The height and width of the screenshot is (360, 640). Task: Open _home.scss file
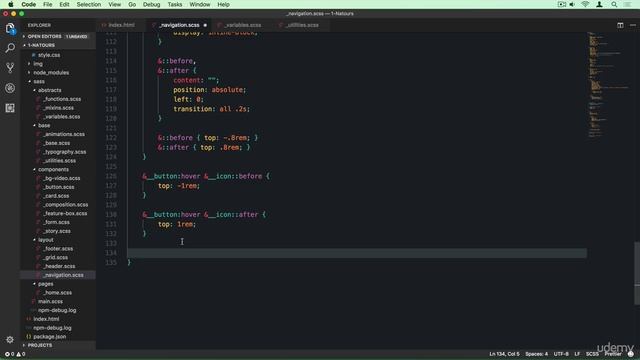pos(58,293)
